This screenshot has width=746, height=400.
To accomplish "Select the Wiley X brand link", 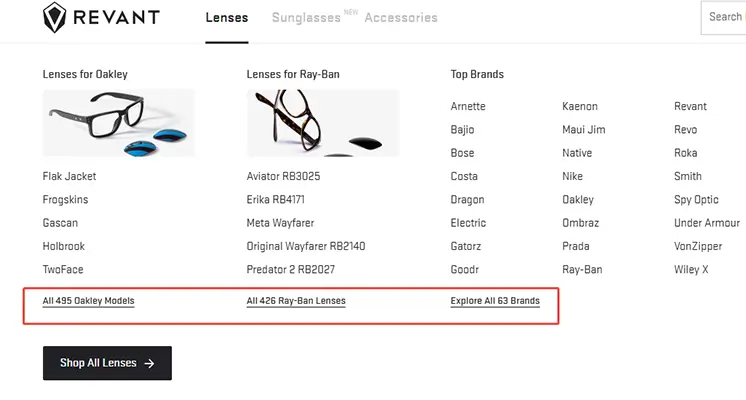I will coord(691,270).
